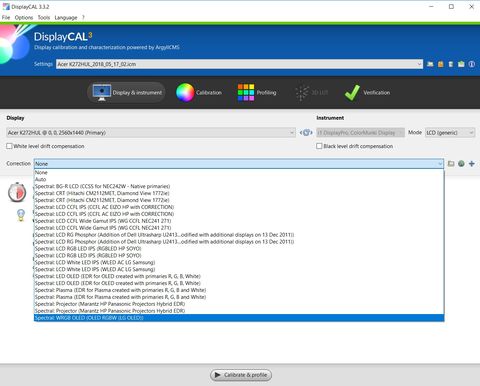Click the Display heading text

point(15,118)
